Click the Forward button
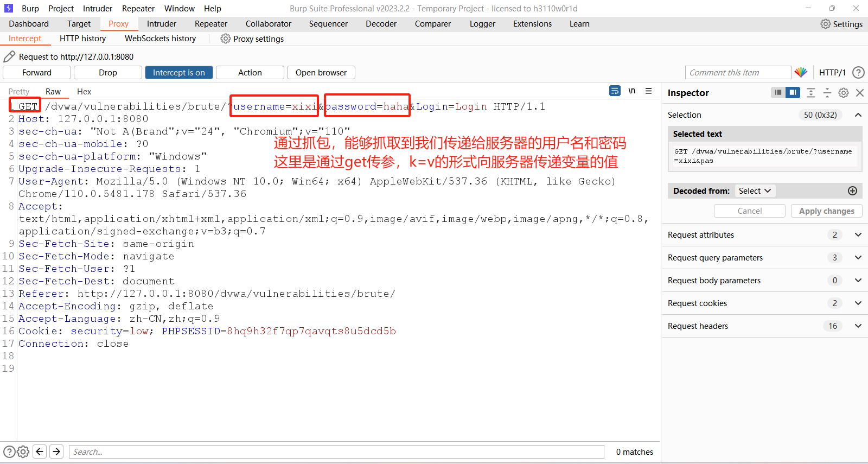This screenshot has width=868, height=464. [37, 73]
